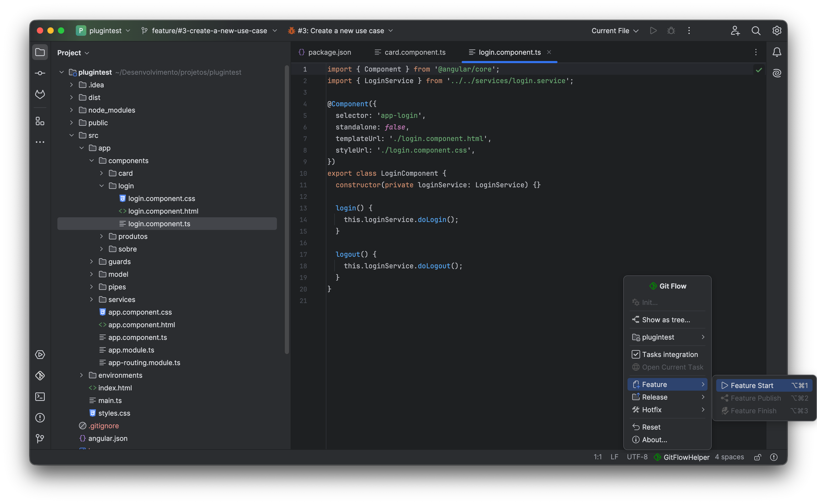Image resolution: width=817 pixels, height=504 pixels.
Task: Open IDE settings gear
Action: tap(777, 31)
